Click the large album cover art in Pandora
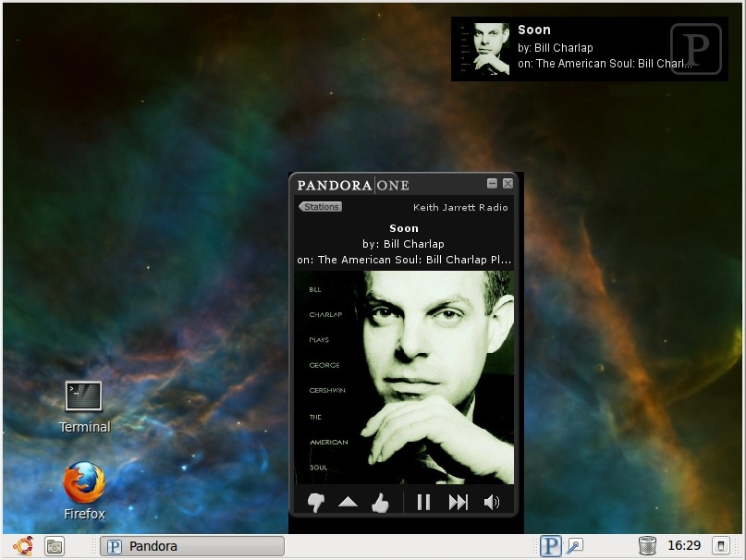Viewport: 746px width, 560px height. 404,377
